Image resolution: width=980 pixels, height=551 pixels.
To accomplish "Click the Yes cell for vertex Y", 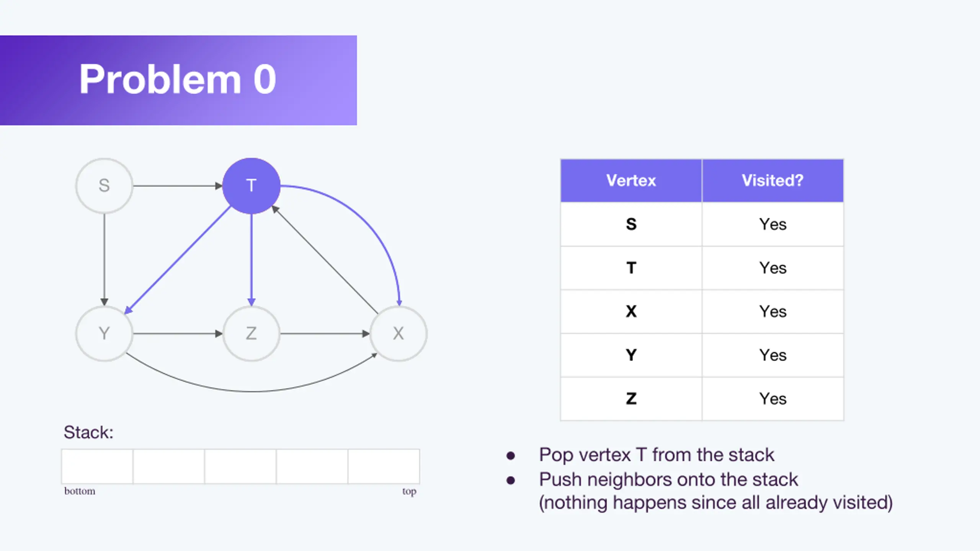I will point(773,355).
